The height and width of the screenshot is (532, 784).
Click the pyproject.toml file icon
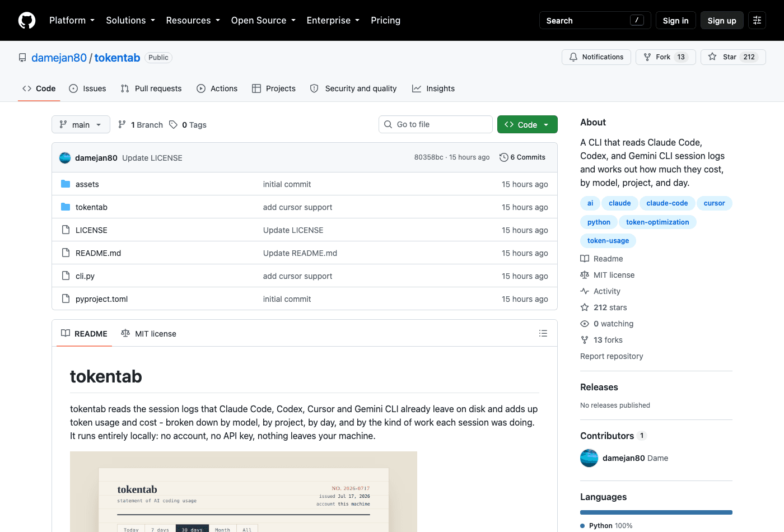click(66, 299)
